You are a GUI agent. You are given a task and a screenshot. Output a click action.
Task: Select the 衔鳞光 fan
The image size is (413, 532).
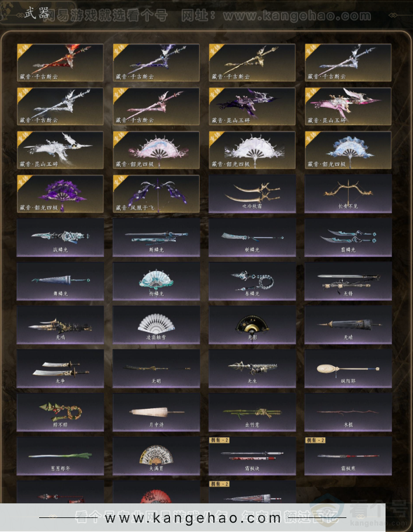tap(156, 281)
